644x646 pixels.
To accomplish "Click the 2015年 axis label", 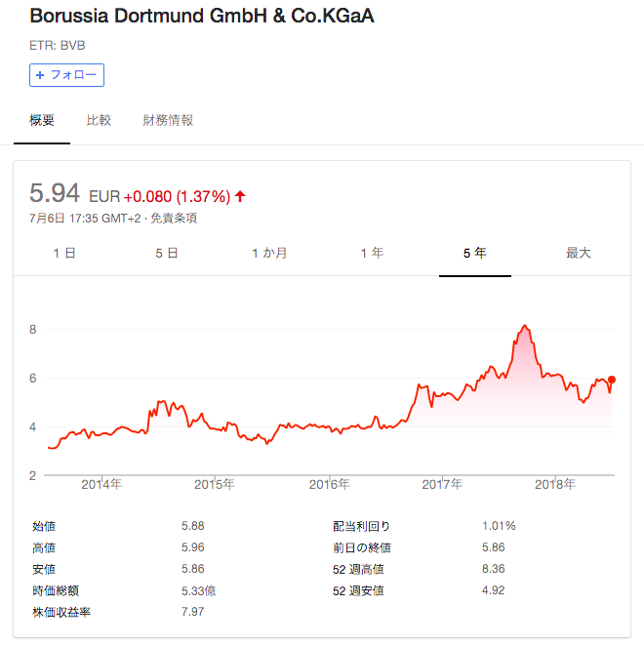I will click(215, 484).
